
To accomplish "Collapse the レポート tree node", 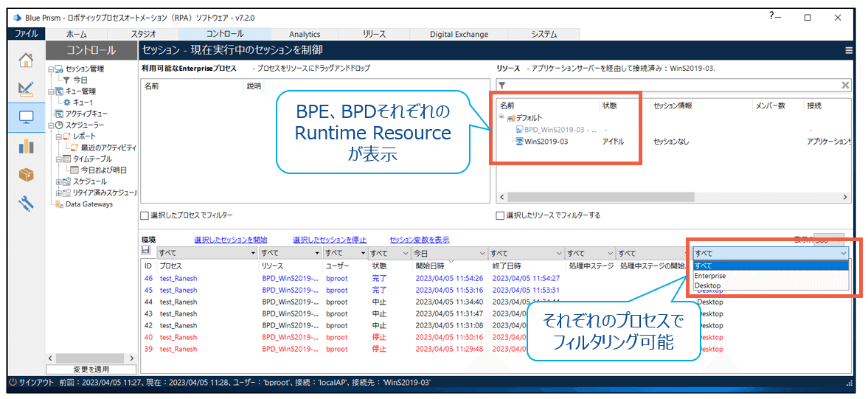I will (59, 136).
